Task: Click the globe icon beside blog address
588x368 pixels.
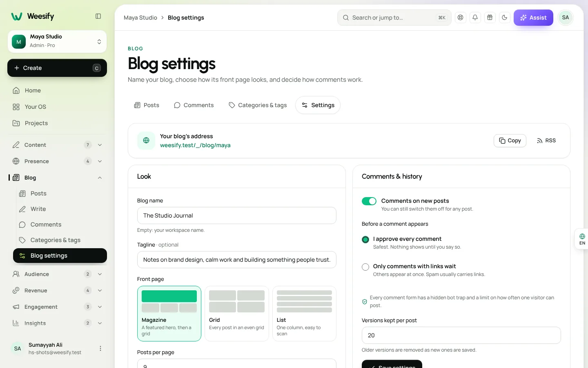Action: [x=146, y=141]
